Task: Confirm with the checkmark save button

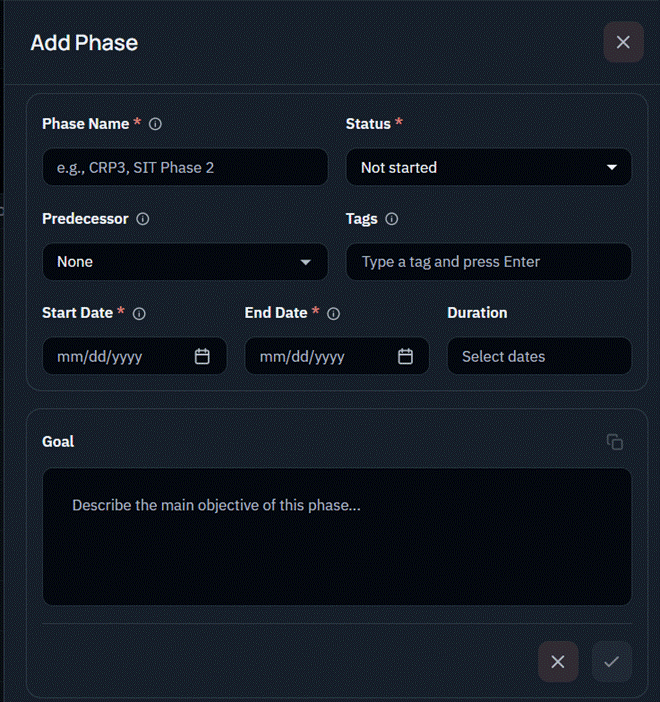Action: (612, 662)
